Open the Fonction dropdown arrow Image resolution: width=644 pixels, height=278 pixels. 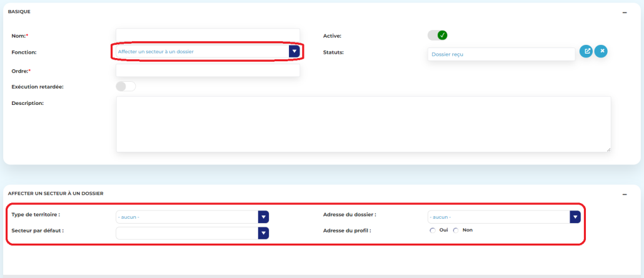click(x=294, y=51)
